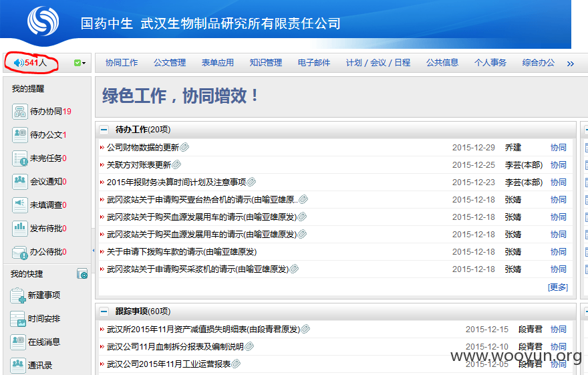Open 2015年报财务决算时间计划及注意事项
Screen dimensions: 588x375
[x=176, y=182]
